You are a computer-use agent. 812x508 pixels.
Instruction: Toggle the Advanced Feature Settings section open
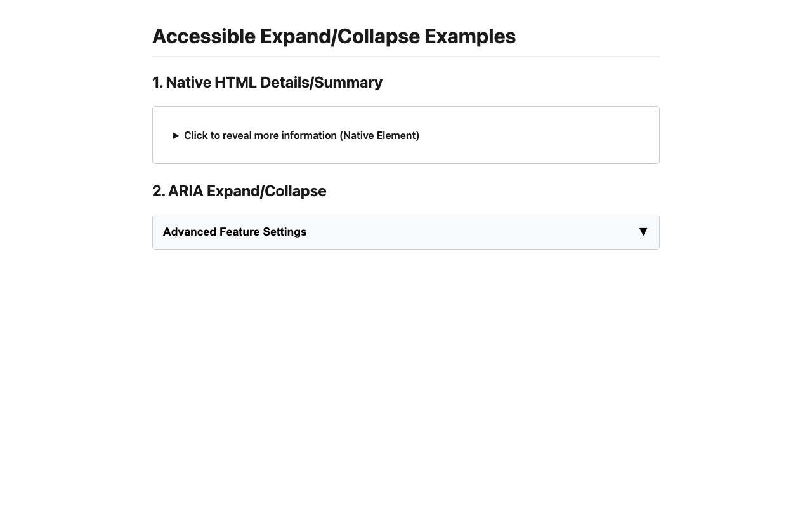pyautogui.click(x=405, y=232)
